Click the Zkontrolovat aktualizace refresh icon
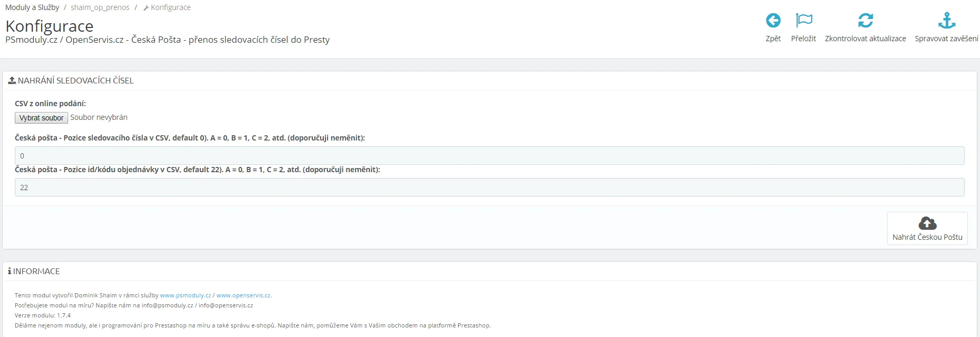 pyautogui.click(x=865, y=21)
